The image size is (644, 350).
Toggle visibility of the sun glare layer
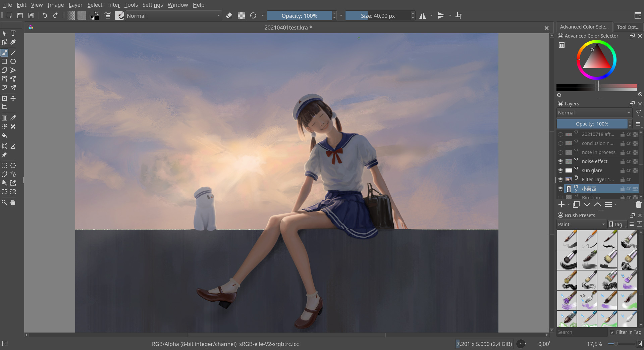(560, 170)
